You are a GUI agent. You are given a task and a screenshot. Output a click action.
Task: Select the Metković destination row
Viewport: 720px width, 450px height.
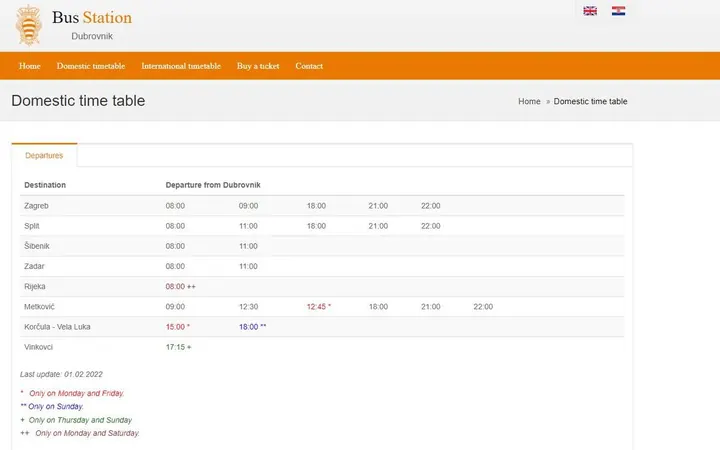[322, 307]
